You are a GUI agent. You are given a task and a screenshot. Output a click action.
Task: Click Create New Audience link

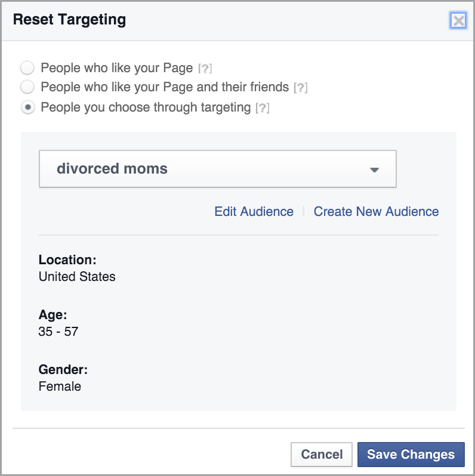(377, 212)
